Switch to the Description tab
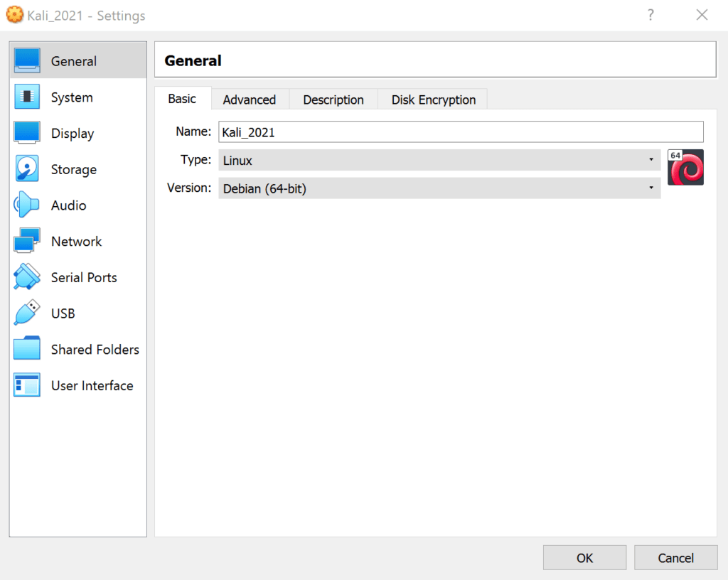 click(x=333, y=100)
